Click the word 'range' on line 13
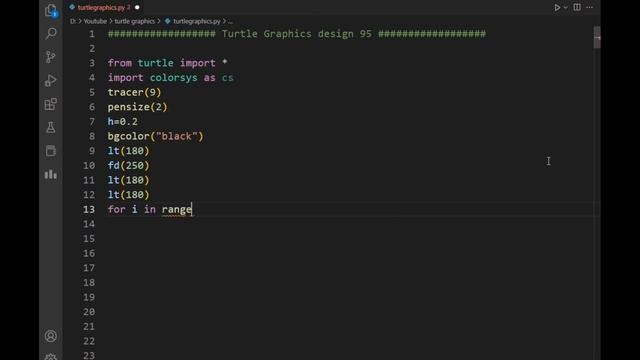640x360 pixels. 176,209
